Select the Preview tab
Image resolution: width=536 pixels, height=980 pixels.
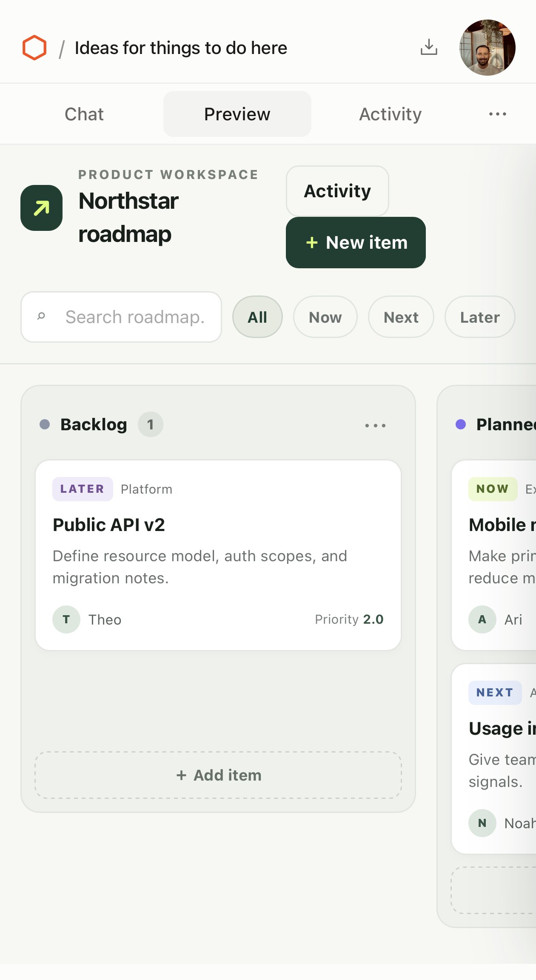pos(237,114)
